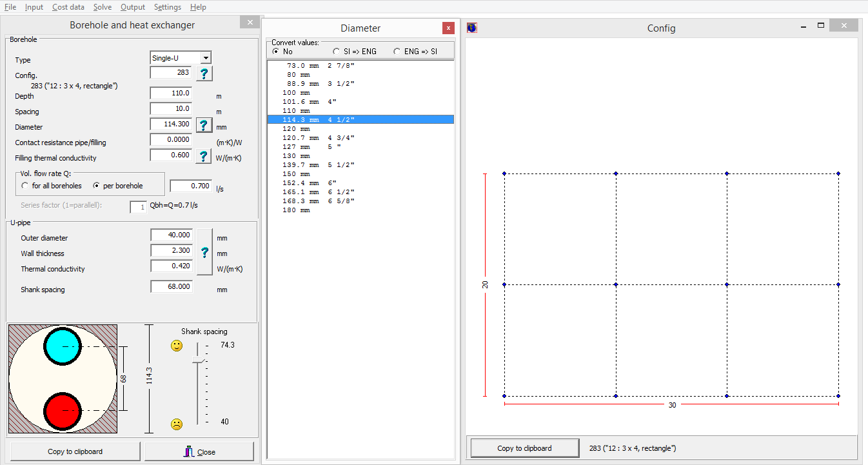Select '130 mm' diameter entry
Viewport: 868px width, 465px height.
coord(360,156)
